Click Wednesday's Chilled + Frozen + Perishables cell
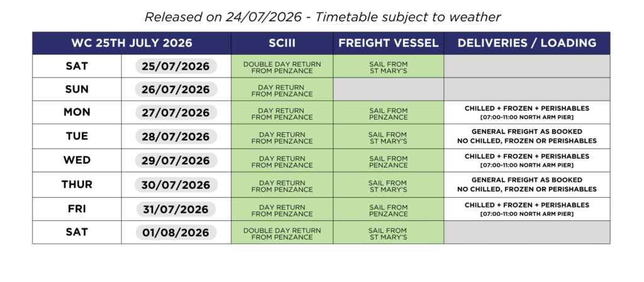 [x=527, y=161]
